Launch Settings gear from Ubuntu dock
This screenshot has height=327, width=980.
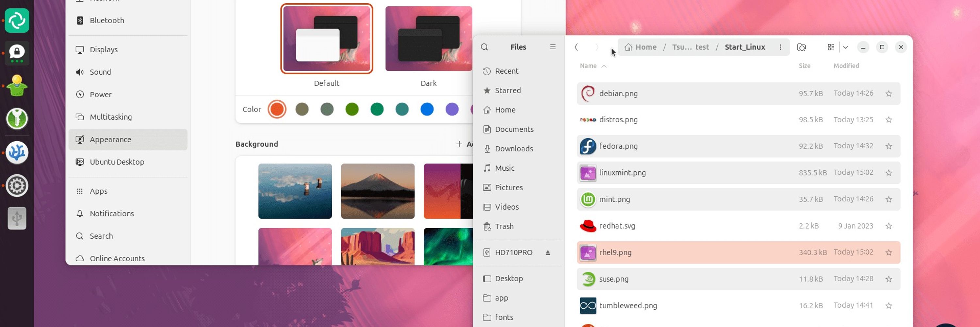(17, 186)
